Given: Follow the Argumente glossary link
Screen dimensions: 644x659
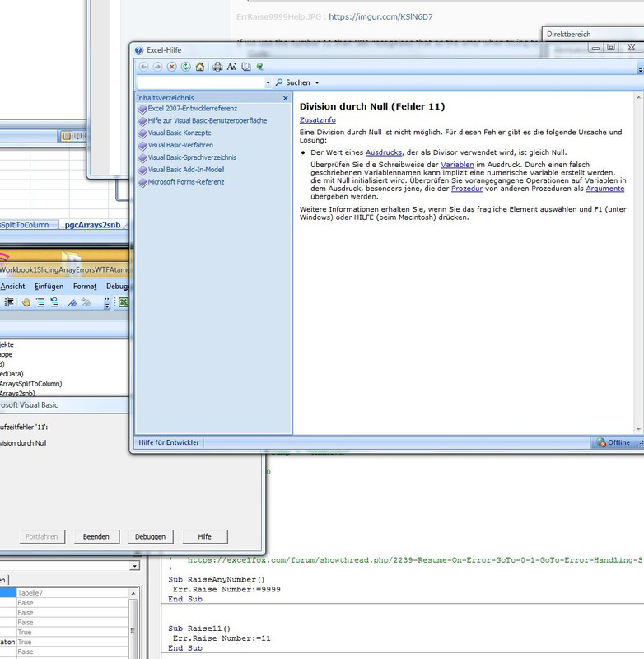Looking at the screenshot, I should [x=605, y=189].
